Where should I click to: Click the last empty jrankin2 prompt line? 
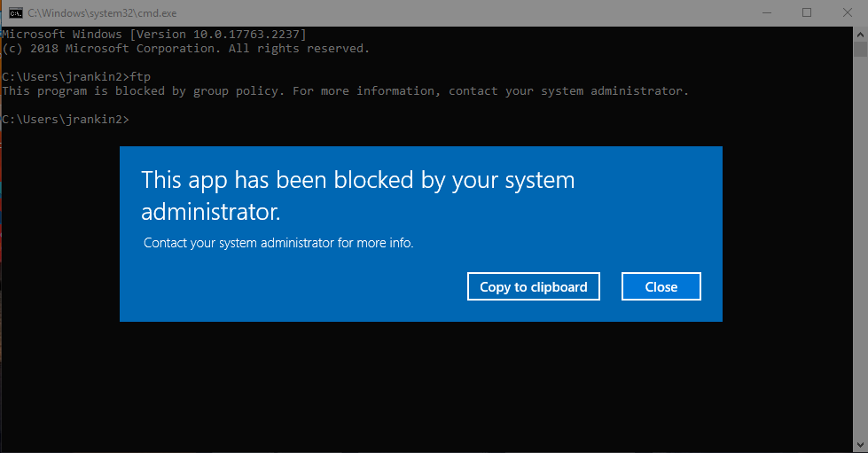pyautogui.click(x=66, y=119)
